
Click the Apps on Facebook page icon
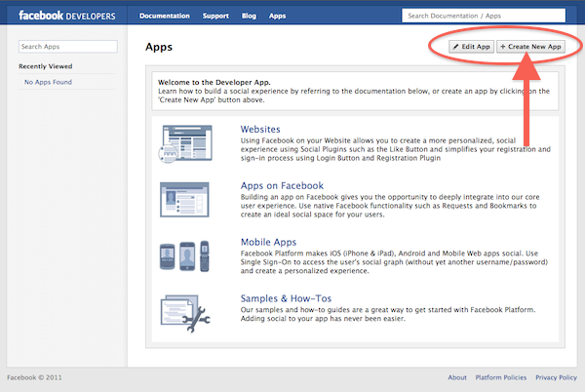click(x=184, y=200)
